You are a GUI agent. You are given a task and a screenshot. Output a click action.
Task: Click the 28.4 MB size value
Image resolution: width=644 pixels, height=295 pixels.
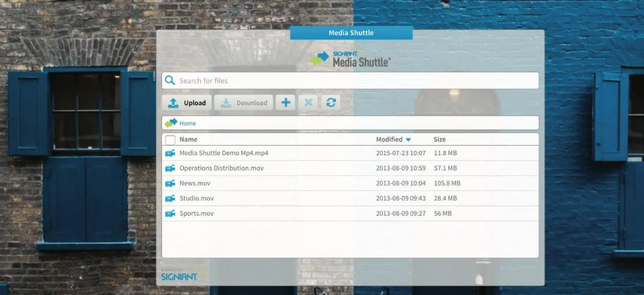pos(445,198)
